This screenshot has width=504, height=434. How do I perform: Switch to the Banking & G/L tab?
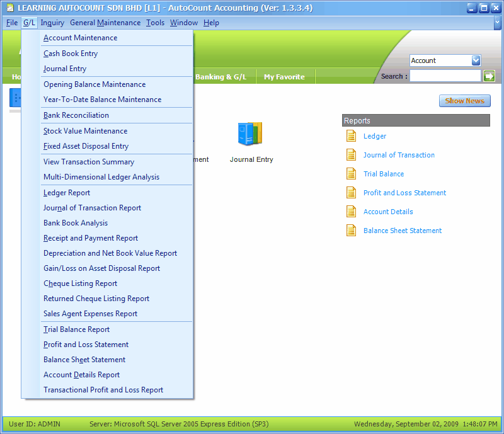pyautogui.click(x=221, y=77)
